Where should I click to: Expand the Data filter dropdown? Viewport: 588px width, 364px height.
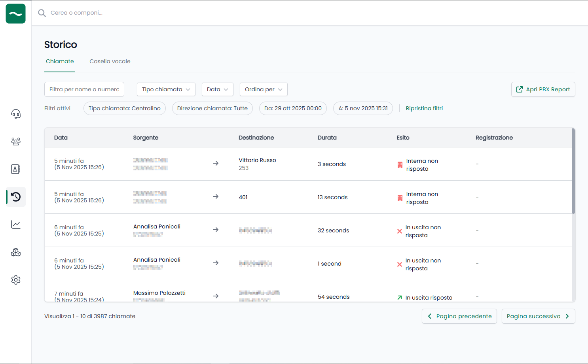[x=217, y=89]
